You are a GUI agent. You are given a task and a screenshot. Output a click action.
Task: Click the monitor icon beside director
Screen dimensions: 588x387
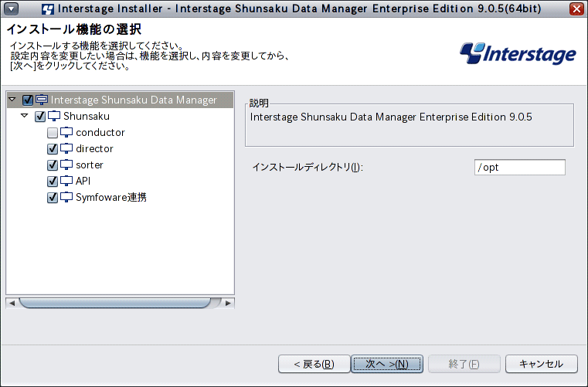66,148
